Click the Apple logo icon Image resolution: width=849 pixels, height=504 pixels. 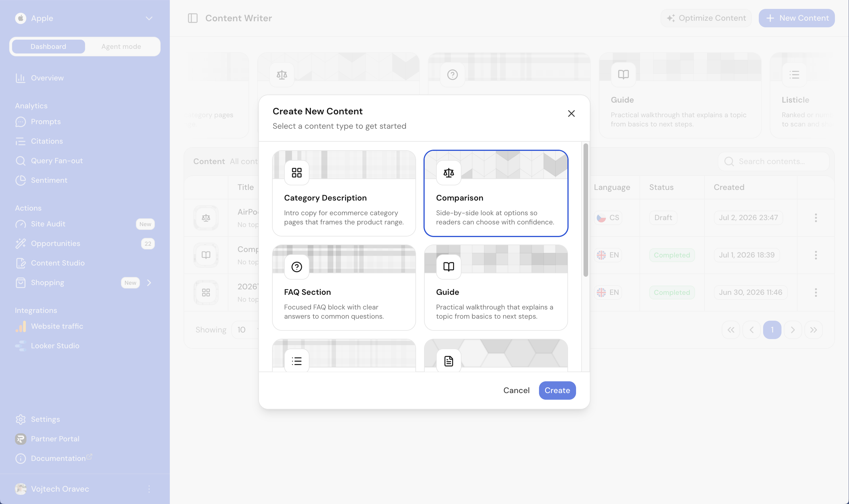pos(20,18)
